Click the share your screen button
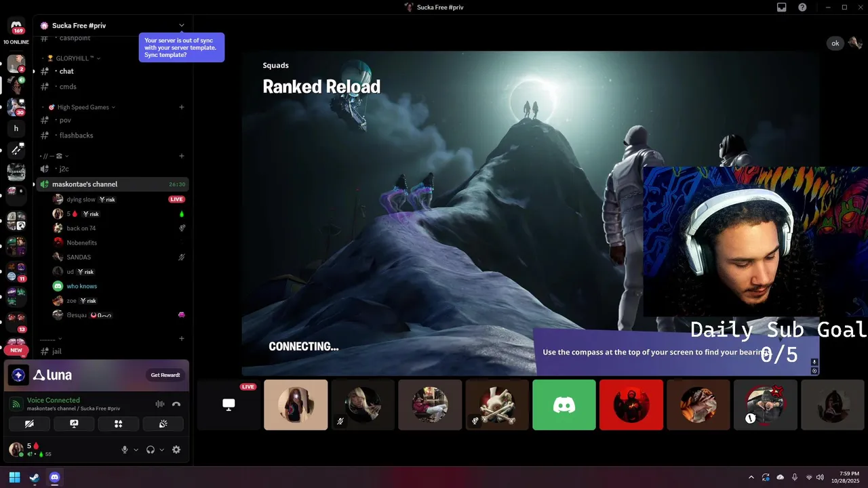The height and width of the screenshot is (488, 868). pos(74,424)
